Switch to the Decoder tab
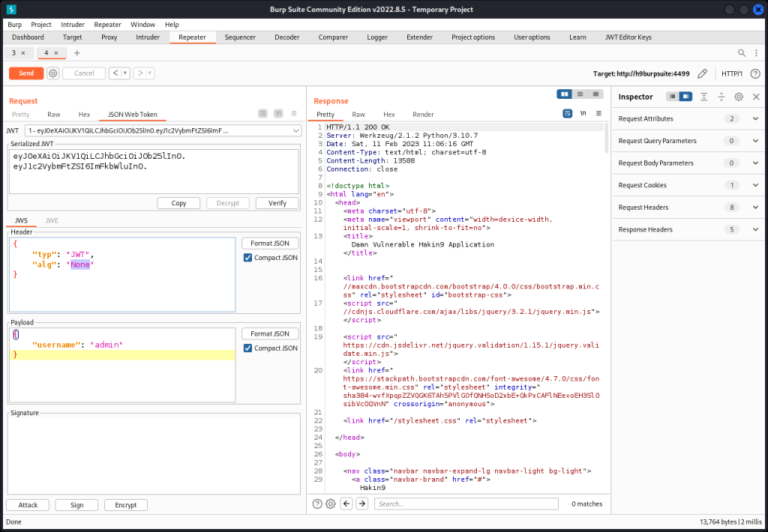Viewport: 768px width, 532px height. tap(287, 37)
